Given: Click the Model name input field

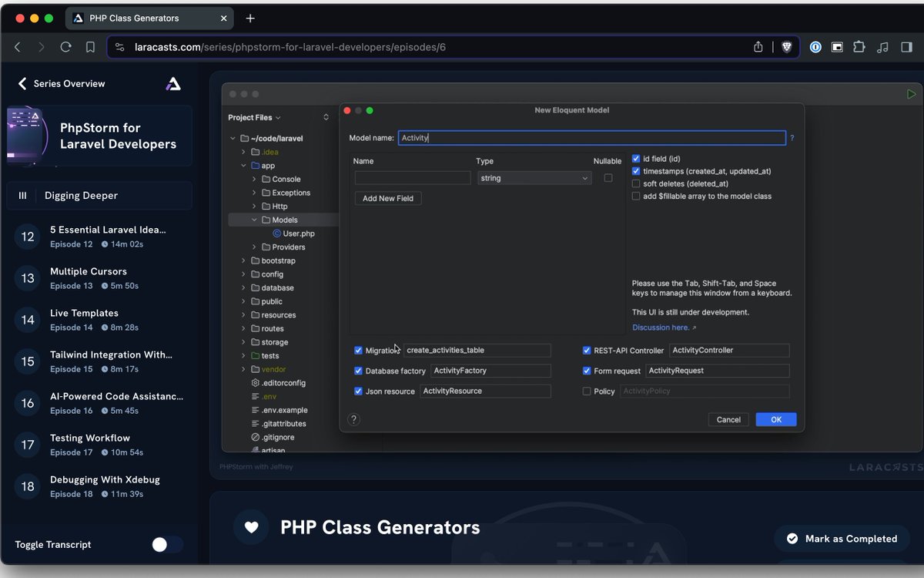Looking at the screenshot, I should [592, 138].
